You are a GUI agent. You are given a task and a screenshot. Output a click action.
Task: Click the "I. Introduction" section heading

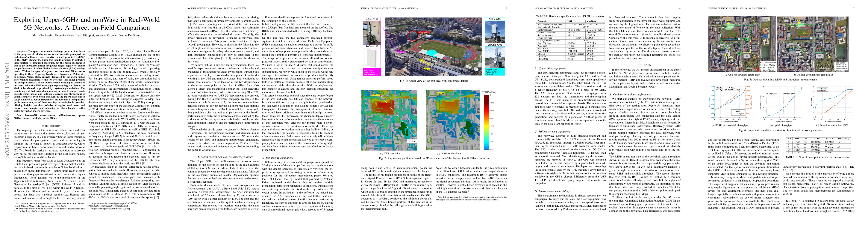(x=49, y=125)
